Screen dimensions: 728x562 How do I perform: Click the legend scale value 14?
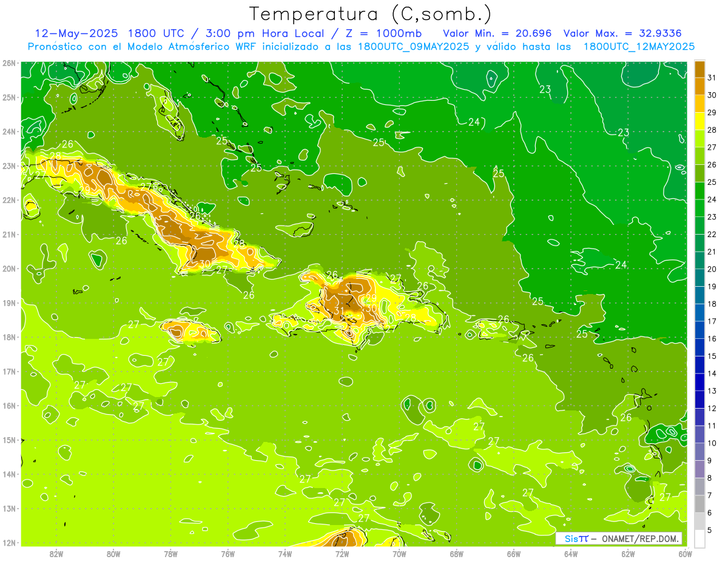pyautogui.click(x=712, y=373)
